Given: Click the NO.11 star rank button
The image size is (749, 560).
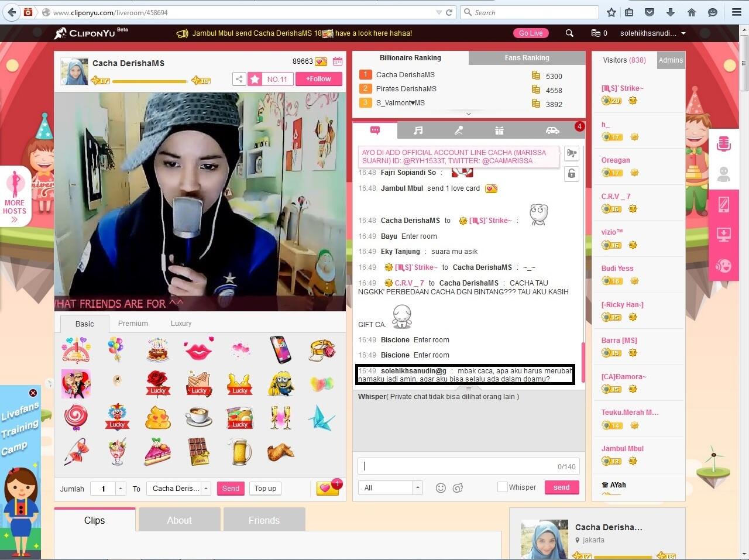Looking at the screenshot, I should point(270,79).
